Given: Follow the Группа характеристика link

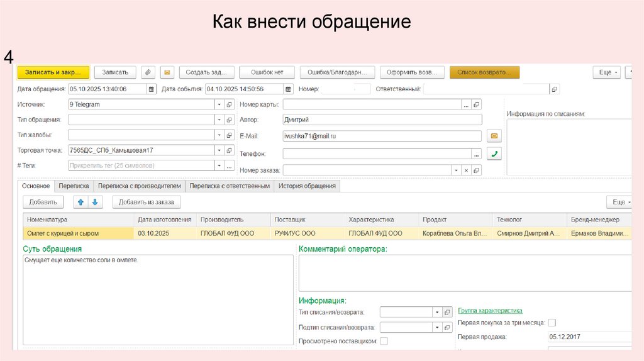Looking at the screenshot, I should point(489,311).
